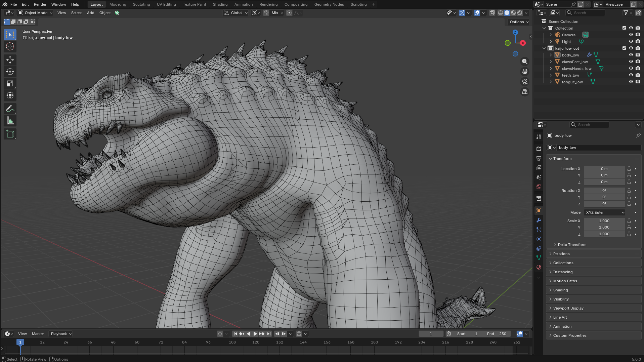The width and height of the screenshot is (644, 362).
Task: Expand the Relations panel
Action: tap(594, 254)
